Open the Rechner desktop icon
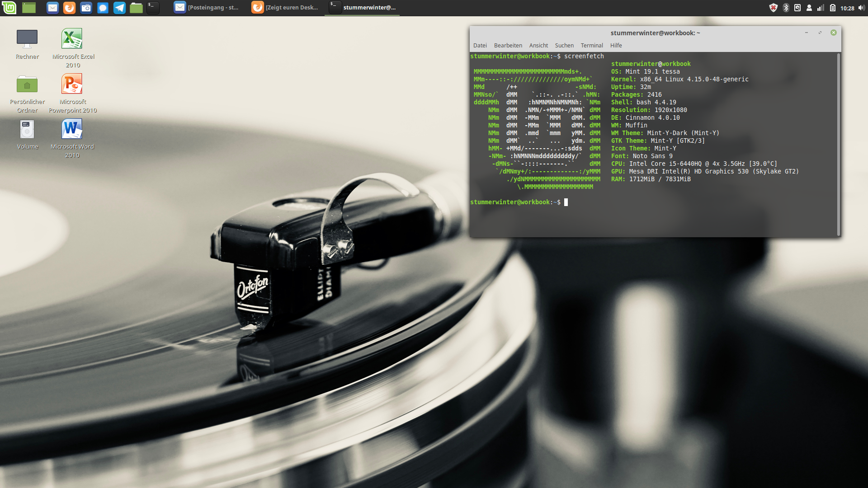This screenshot has height=488, width=868. (27, 39)
